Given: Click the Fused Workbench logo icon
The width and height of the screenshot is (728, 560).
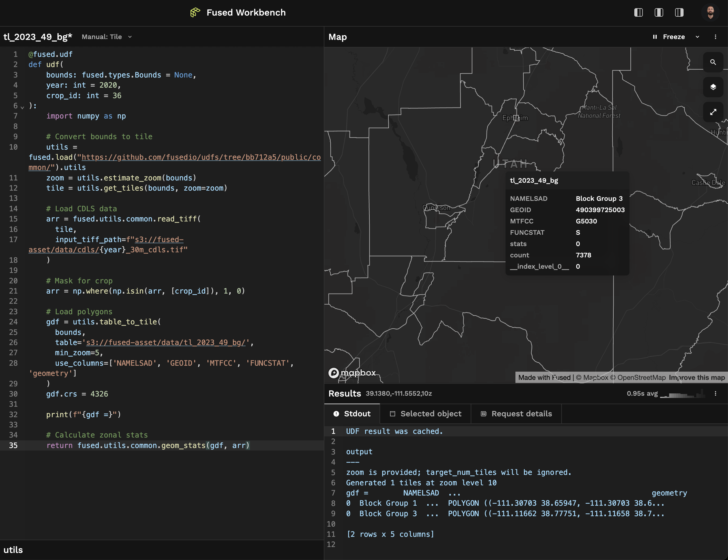Looking at the screenshot, I should 195,13.
